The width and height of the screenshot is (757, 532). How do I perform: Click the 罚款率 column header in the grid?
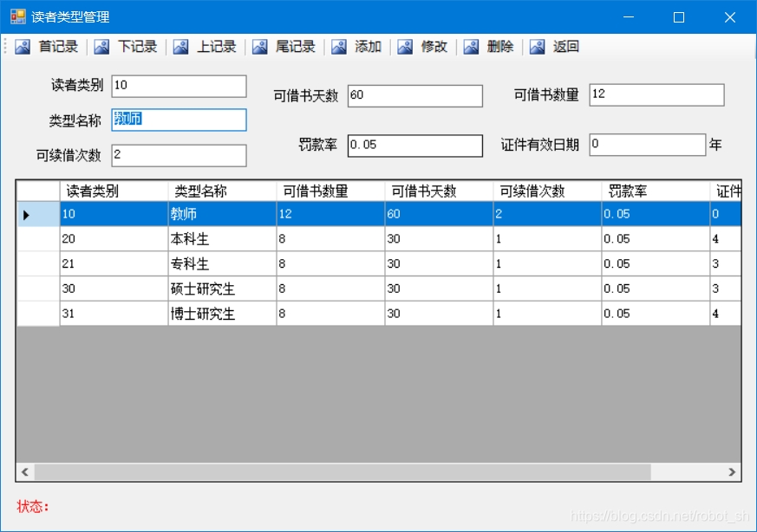coord(656,191)
